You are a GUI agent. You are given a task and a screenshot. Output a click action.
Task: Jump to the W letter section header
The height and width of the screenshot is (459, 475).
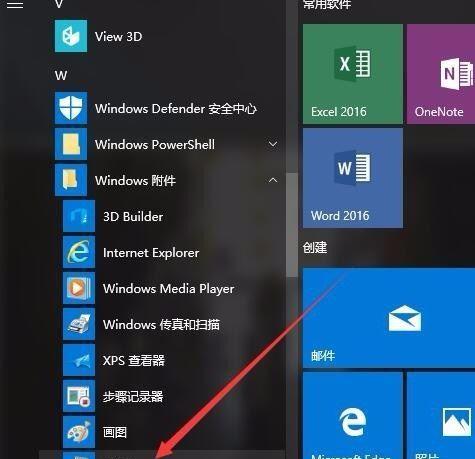tap(61, 75)
